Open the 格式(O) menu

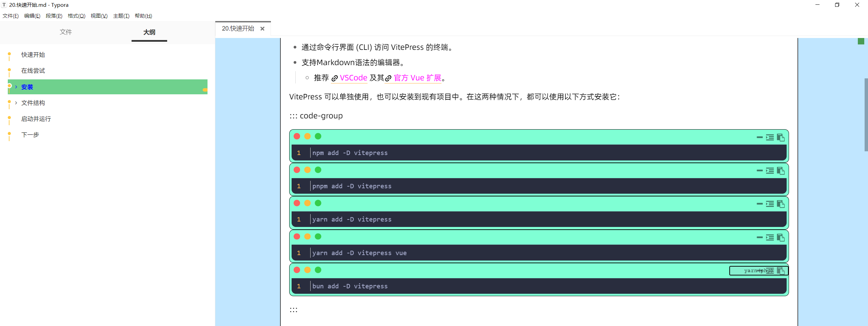(76, 16)
